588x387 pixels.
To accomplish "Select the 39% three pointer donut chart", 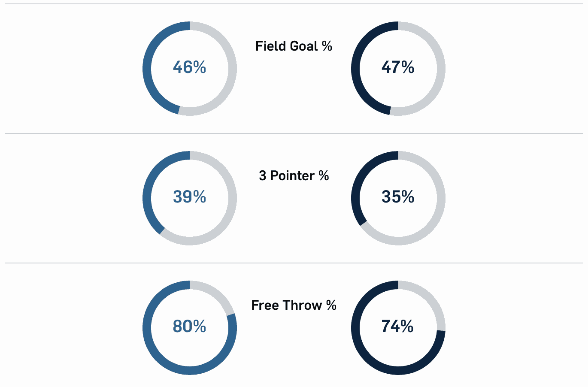I will (190, 198).
